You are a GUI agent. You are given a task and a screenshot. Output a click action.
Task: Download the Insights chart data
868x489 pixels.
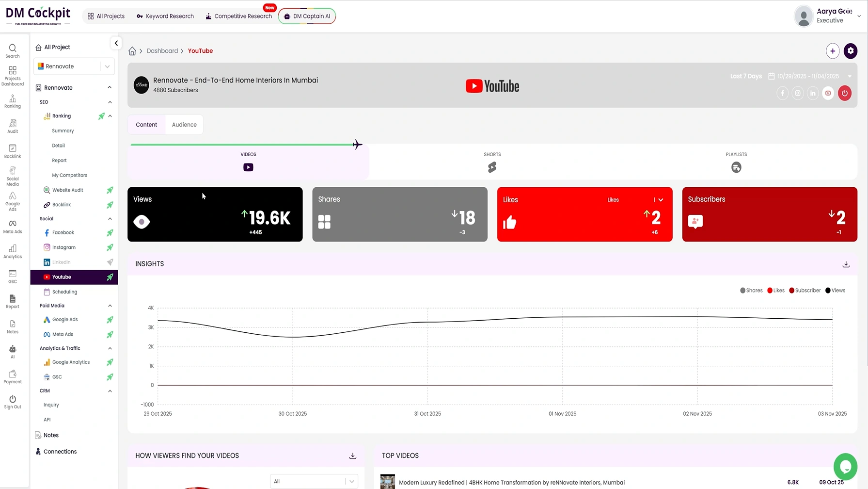(x=846, y=264)
